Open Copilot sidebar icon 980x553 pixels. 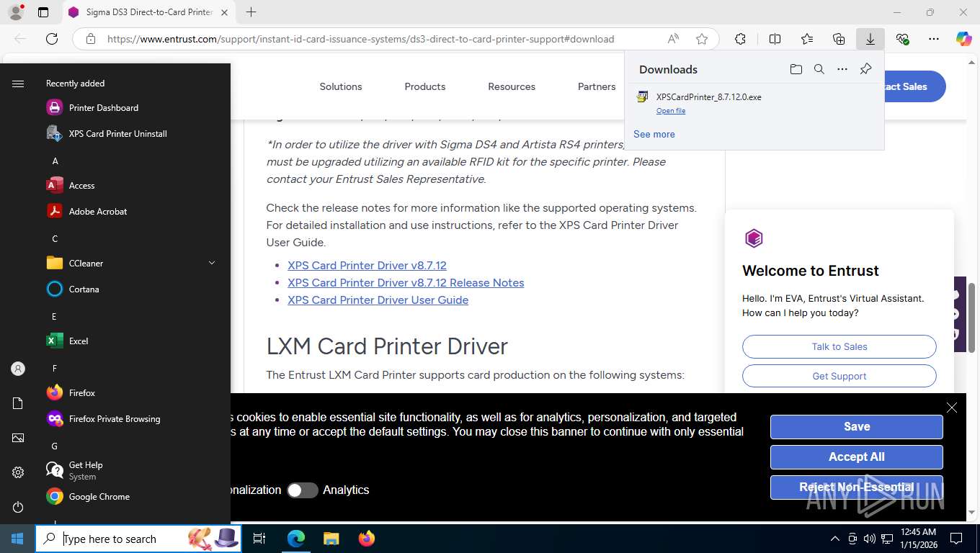963,39
